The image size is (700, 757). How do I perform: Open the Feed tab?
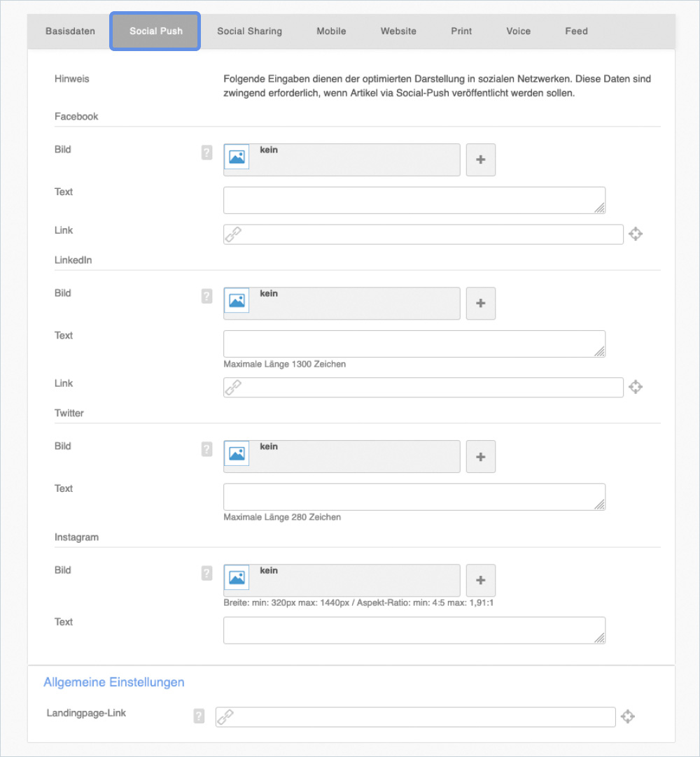click(x=576, y=31)
